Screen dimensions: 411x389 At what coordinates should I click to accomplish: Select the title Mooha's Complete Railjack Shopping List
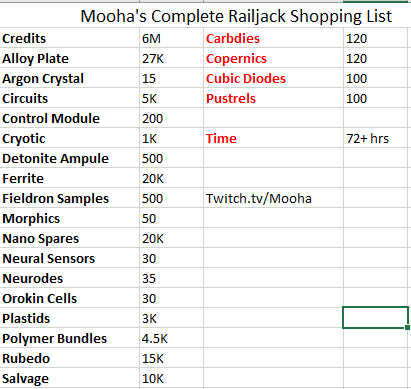click(x=236, y=16)
